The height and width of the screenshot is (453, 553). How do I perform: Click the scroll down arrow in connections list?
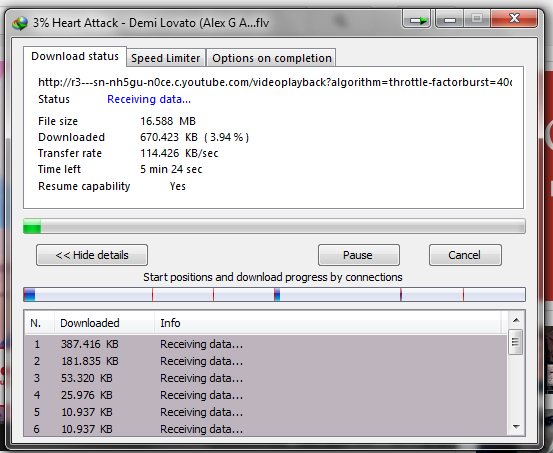point(516,427)
